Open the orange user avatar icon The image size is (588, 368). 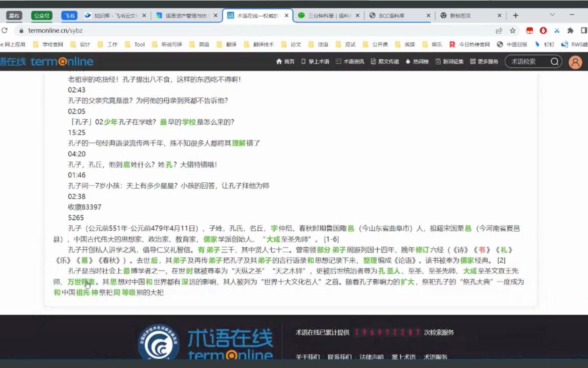click(x=575, y=62)
